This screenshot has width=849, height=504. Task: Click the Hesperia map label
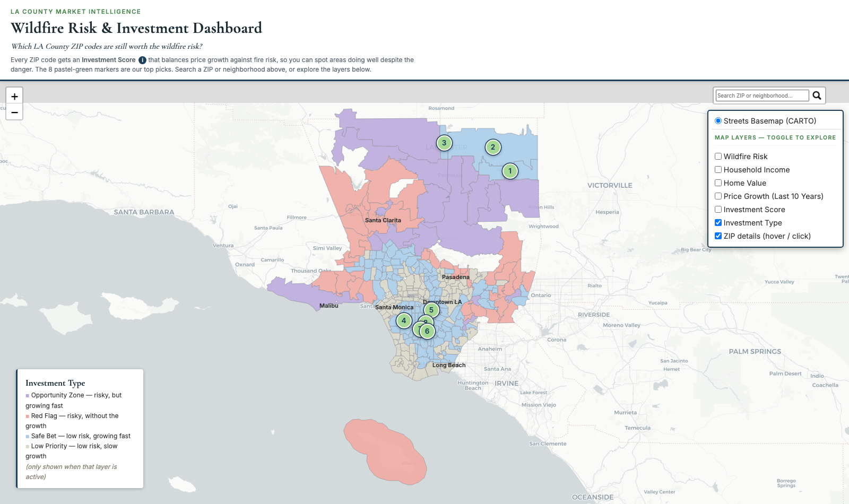pos(607,212)
